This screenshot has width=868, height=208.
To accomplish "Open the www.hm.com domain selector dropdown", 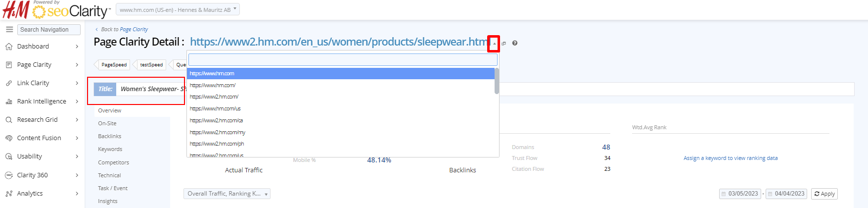I will (x=178, y=9).
